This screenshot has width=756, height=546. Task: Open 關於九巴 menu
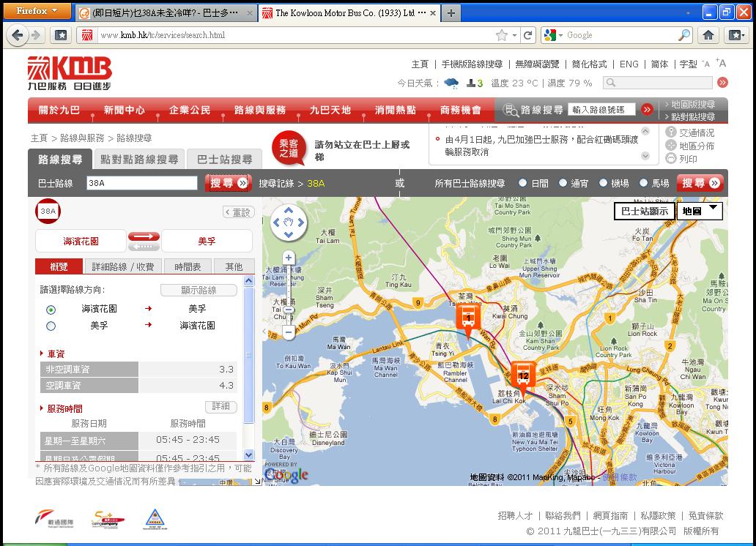tap(59, 111)
